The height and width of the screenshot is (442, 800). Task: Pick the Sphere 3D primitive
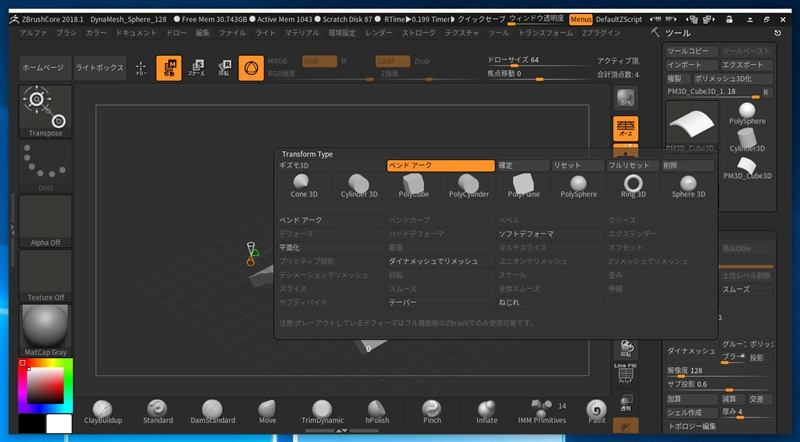point(688,186)
